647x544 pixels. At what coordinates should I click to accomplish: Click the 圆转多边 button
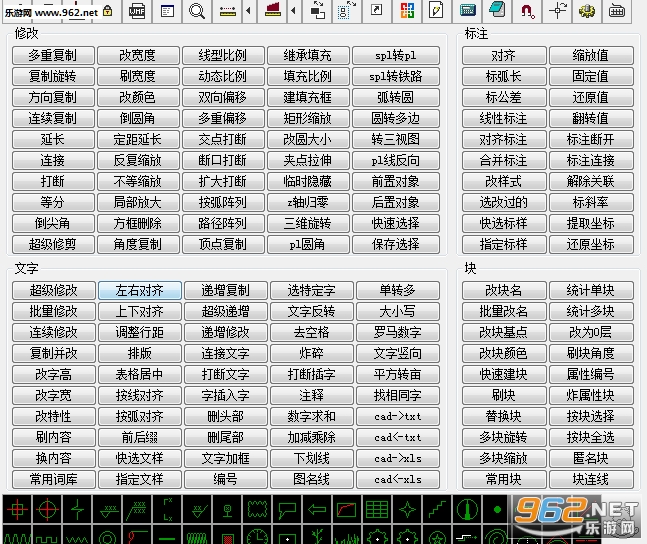[396, 118]
